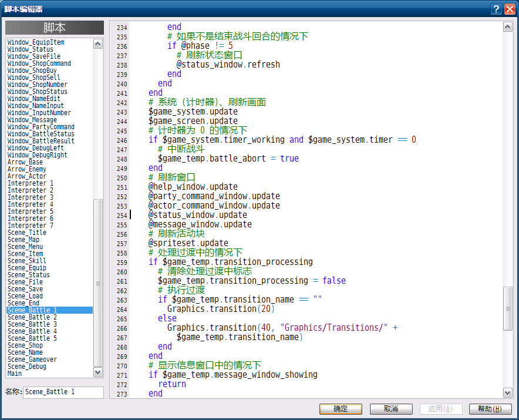Click the script list scroll-up arrow
Screen dimensions: 519x420
(x=97, y=43)
